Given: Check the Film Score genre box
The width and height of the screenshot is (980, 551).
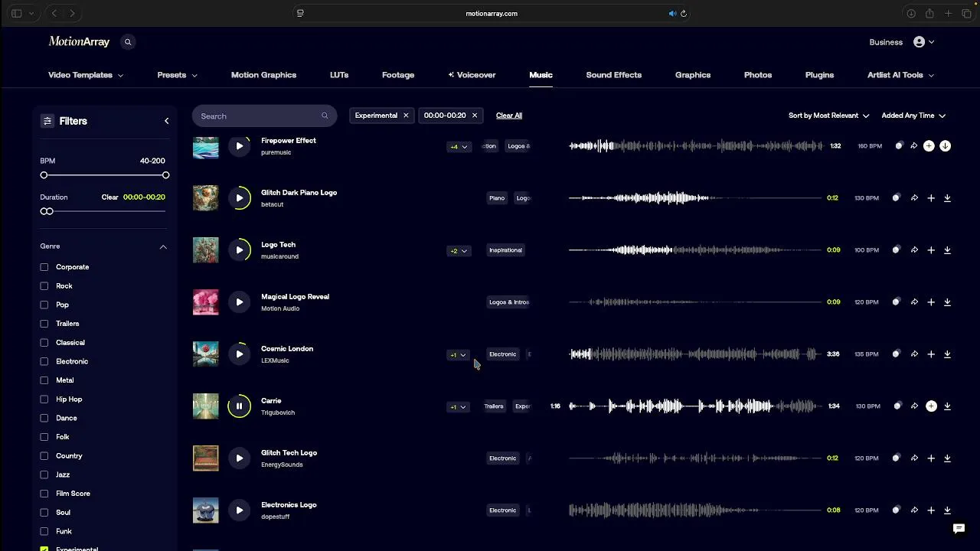Looking at the screenshot, I should (44, 494).
